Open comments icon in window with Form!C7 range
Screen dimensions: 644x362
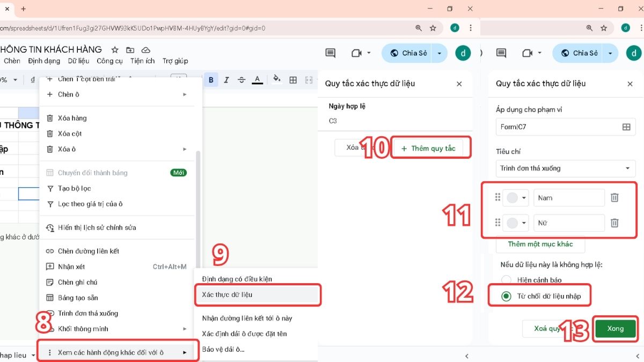point(501,53)
